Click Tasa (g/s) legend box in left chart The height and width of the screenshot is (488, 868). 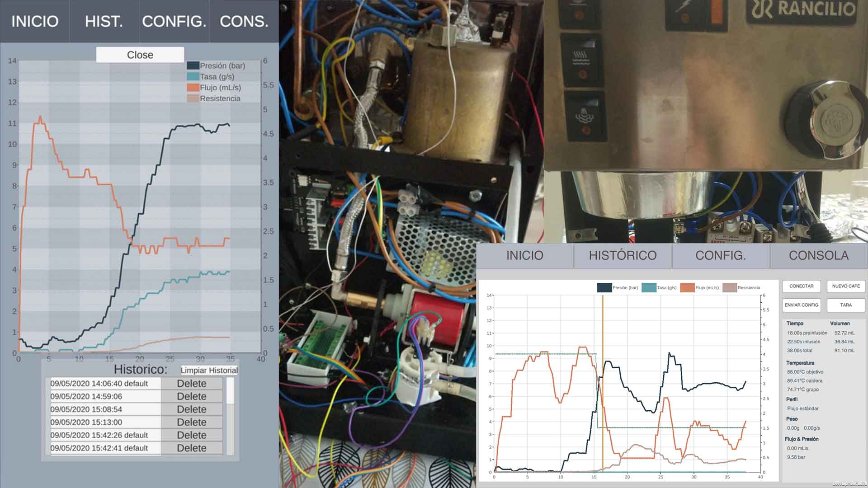click(x=193, y=77)
